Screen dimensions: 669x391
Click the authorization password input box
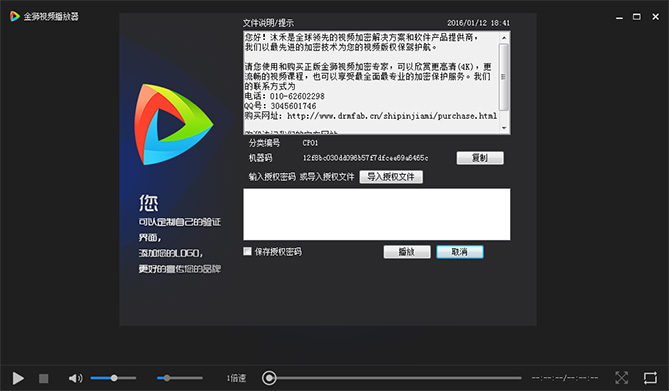point(377,214)
